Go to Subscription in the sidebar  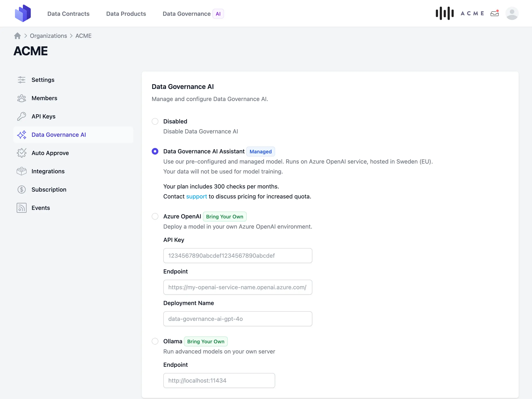[73, 190]
